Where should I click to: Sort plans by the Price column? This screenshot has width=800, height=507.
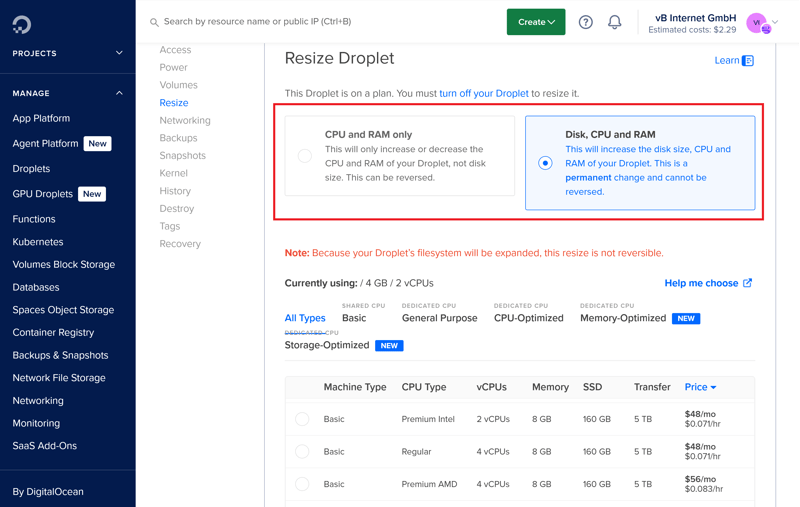coord(700,387)
